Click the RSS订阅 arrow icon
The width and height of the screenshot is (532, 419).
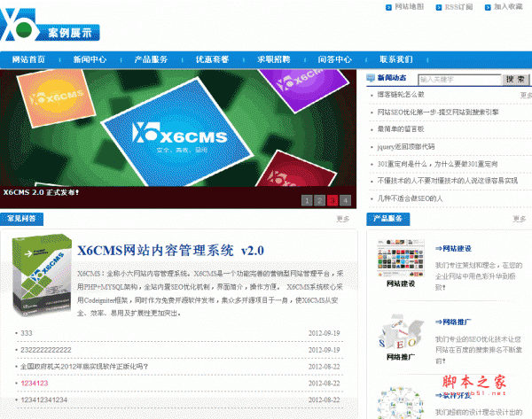pos(439,7)
